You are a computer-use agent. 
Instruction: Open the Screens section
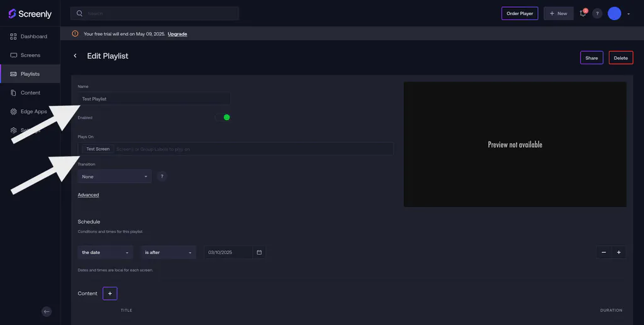pyautogui.click(x=30, y=55)
